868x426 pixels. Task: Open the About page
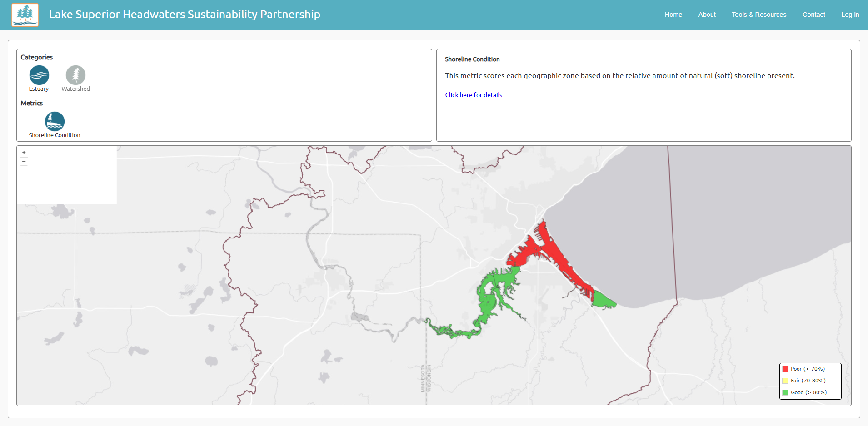point(707,15)
